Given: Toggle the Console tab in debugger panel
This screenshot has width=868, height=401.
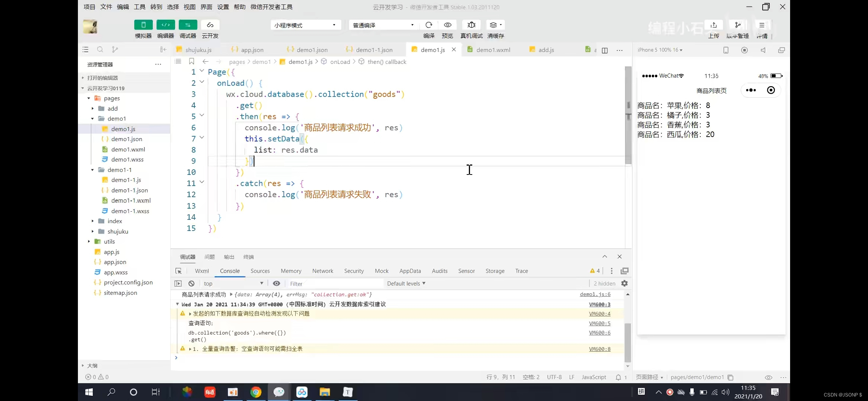Looking at the screenshot, I should pos(230,271).
